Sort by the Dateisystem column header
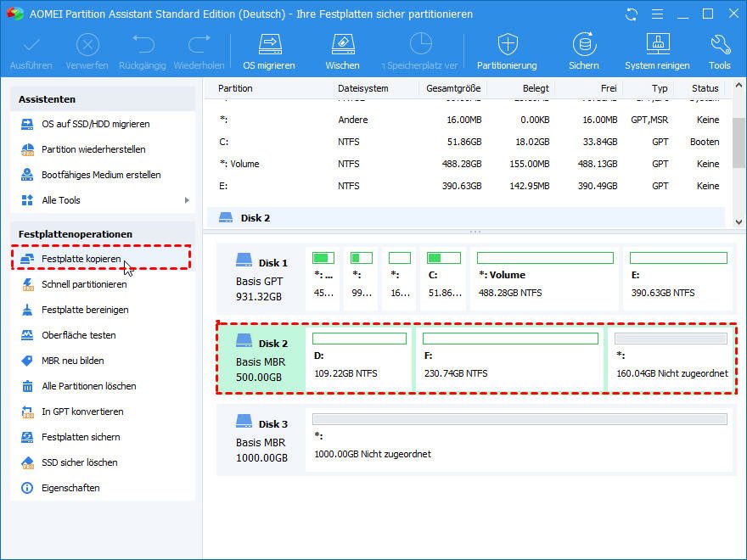 coord(363,88)
